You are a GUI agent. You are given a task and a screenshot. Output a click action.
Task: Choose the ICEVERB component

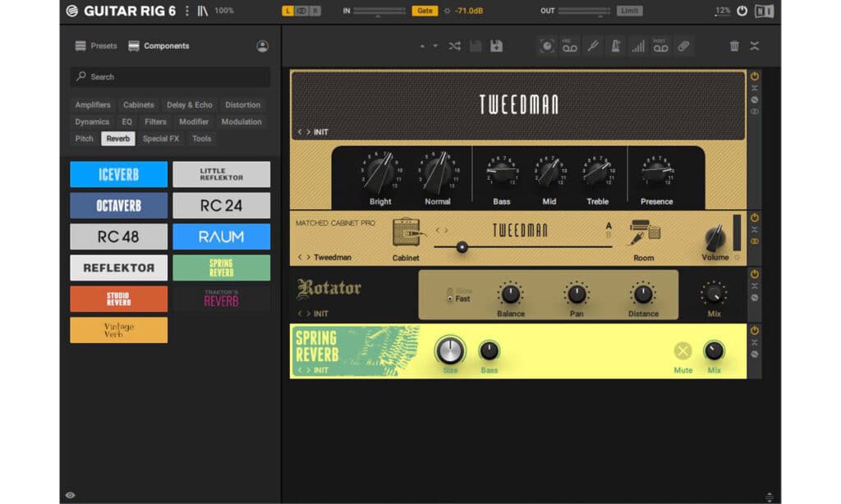pyautogui.click(x=118, y=174)
